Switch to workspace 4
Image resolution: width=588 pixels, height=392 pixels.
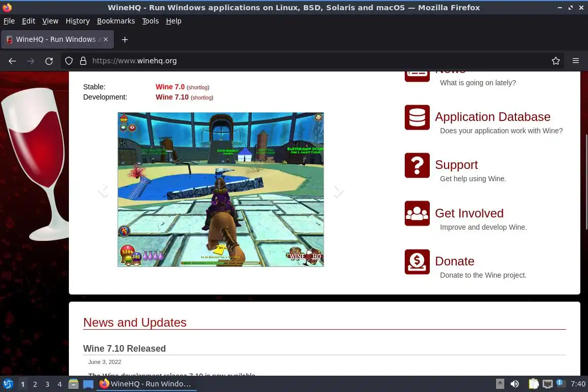[60, 384]
